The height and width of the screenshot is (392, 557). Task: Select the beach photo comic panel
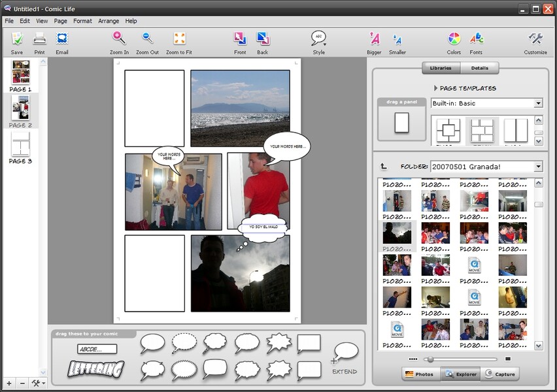240,108
